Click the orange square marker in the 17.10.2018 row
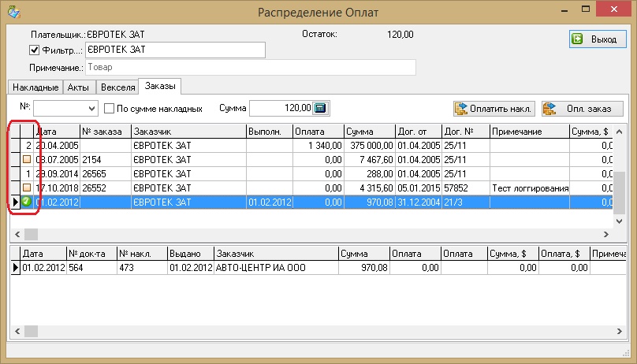637x364 pixels. pos(26,188)
